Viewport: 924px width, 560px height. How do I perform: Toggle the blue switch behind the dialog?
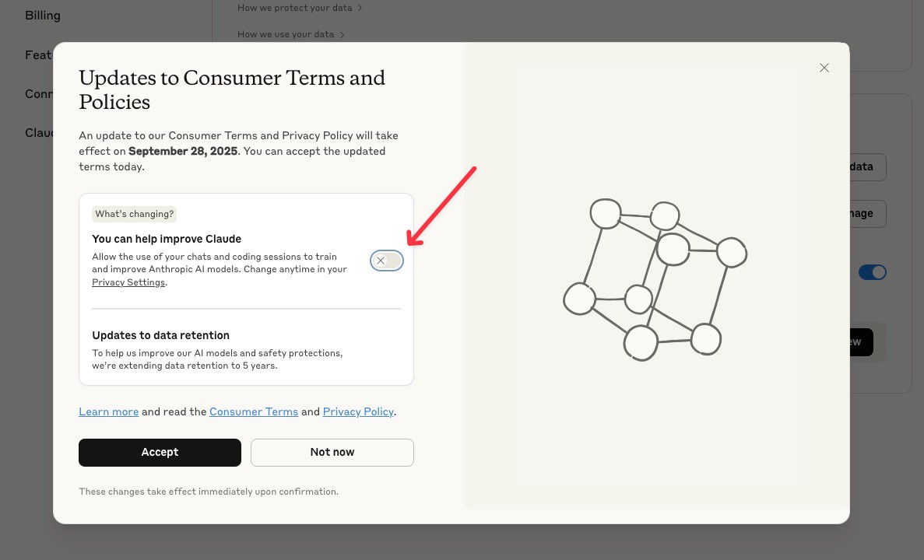[872, 272]
